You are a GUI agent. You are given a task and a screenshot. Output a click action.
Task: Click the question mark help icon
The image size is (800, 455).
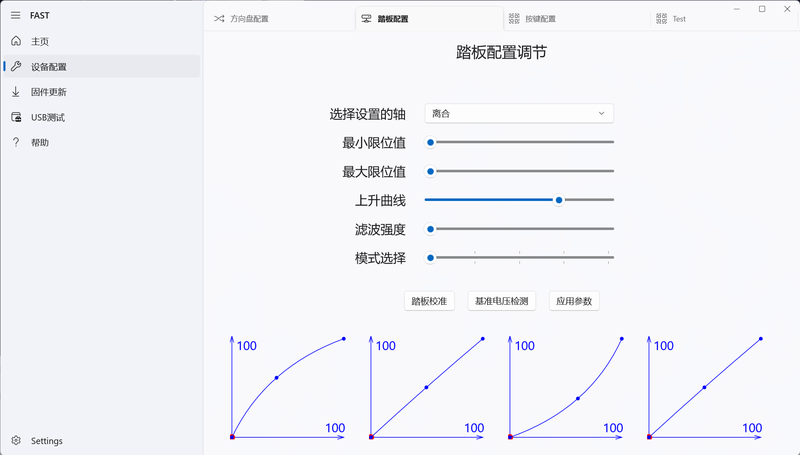click(16, 142)
